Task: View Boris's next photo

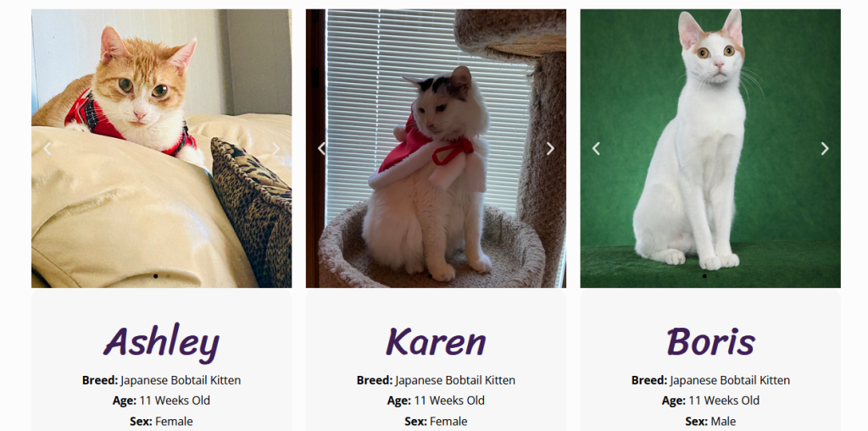Action: tap(825, 148)
